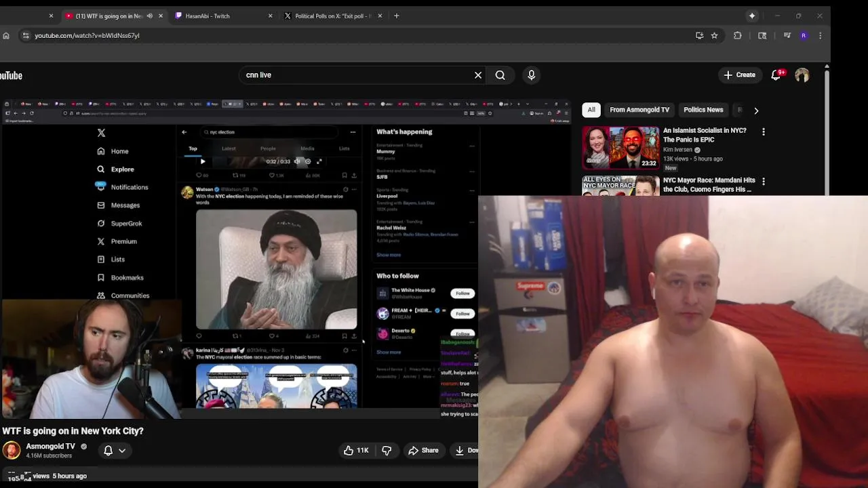
Task: Click the Share button
Action: (423, 450)
